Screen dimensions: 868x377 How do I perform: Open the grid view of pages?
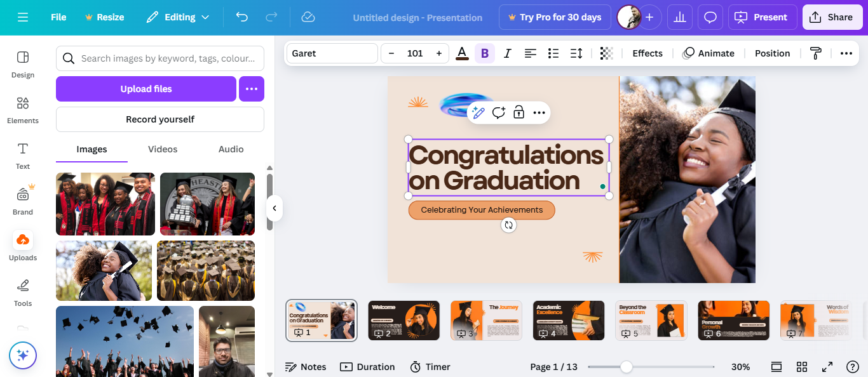point(802,367)
